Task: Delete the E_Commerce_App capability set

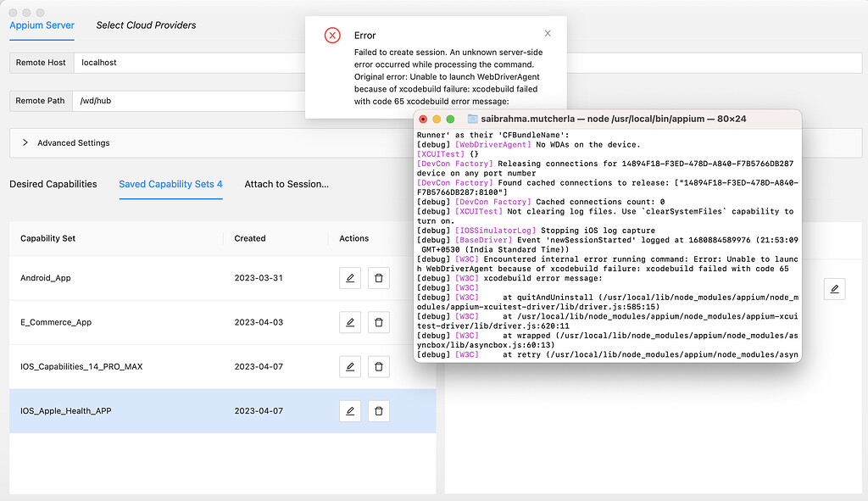Action: click(x=378, y=322)
